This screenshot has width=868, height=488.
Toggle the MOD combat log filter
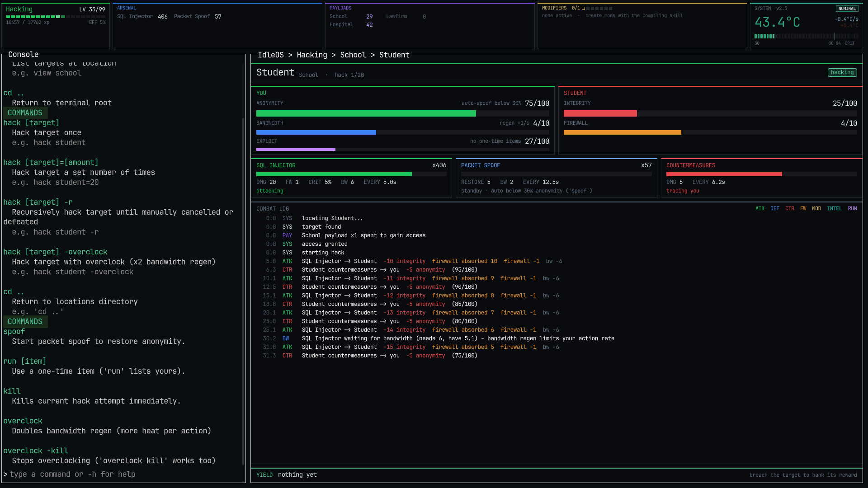pos(816,208)
